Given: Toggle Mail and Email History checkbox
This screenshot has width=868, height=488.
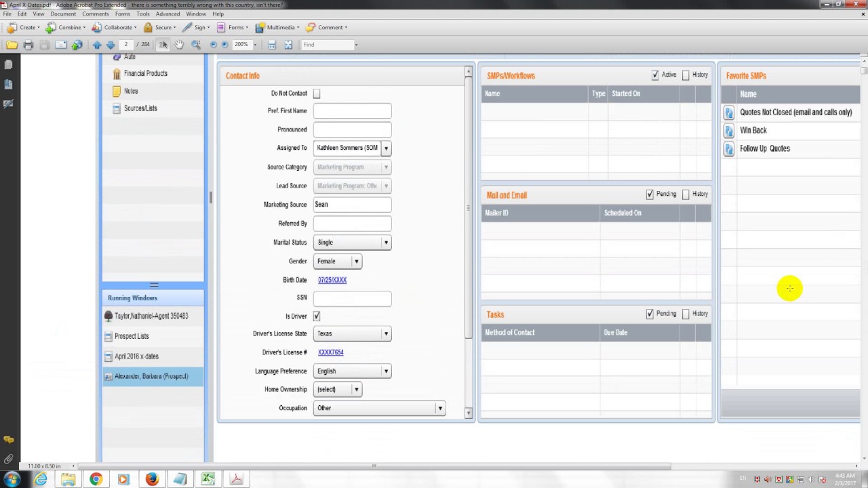Looking at the screenshot, I should (686, 195).
